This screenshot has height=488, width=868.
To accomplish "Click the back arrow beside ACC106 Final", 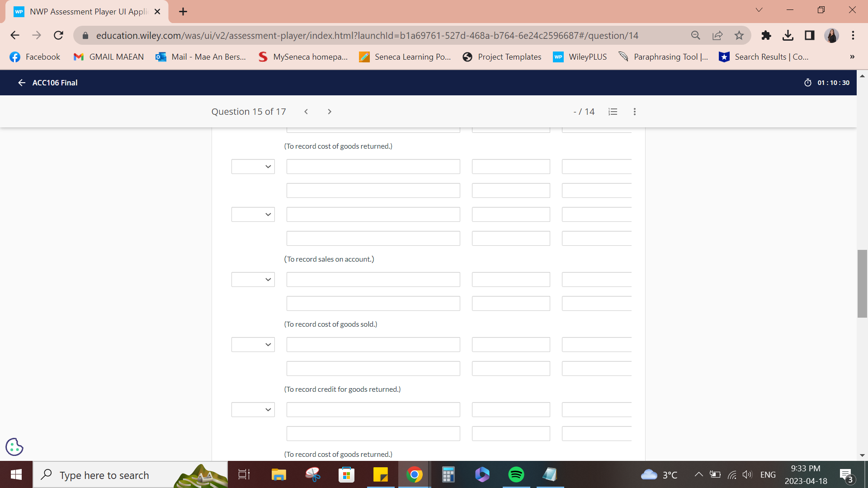I will 21,83.
